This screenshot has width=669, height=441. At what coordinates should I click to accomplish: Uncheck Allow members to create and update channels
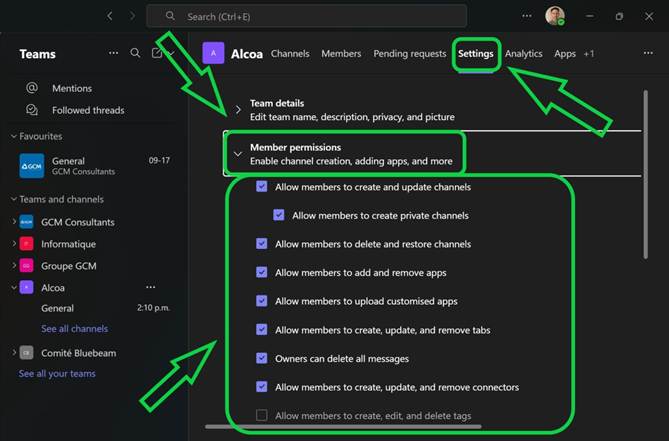coord(262,186)
